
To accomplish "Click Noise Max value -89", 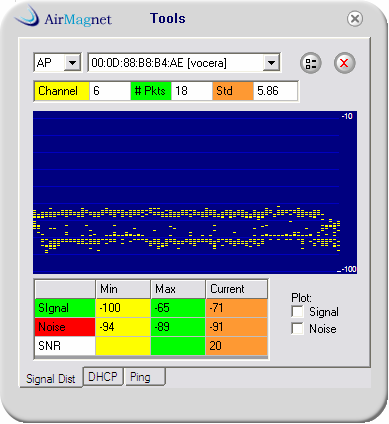I will tap(178, 327).
